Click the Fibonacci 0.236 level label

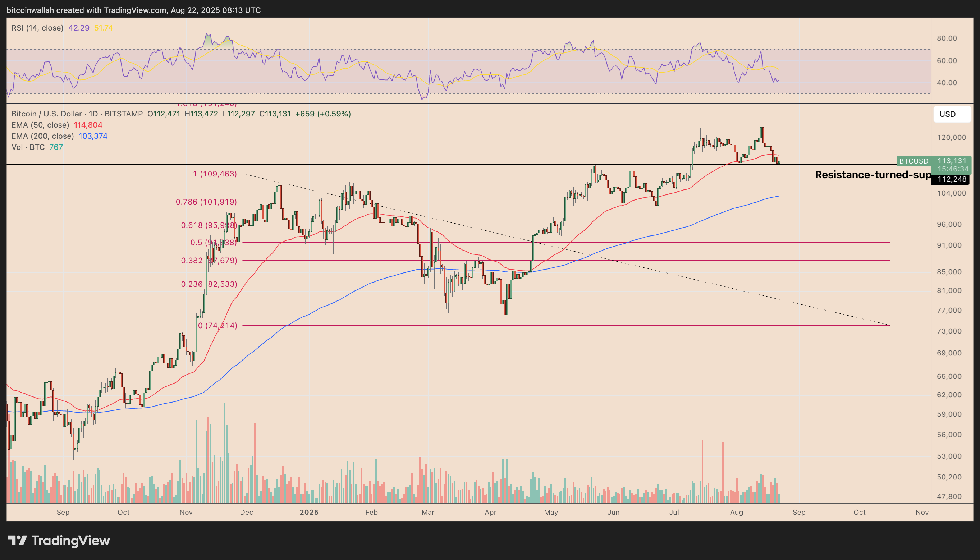click(209, 284)
